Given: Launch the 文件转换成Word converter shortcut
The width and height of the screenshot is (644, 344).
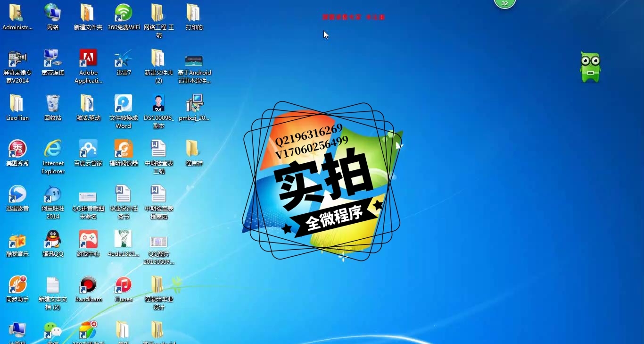Looking at the screenshot, I should click(x=124, y=112).
